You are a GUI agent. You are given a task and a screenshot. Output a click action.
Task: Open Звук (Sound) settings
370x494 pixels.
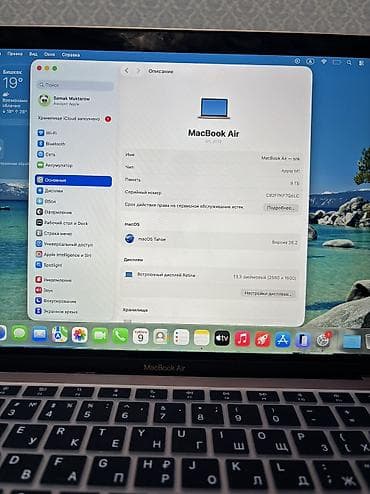click(x=44, y=290)
